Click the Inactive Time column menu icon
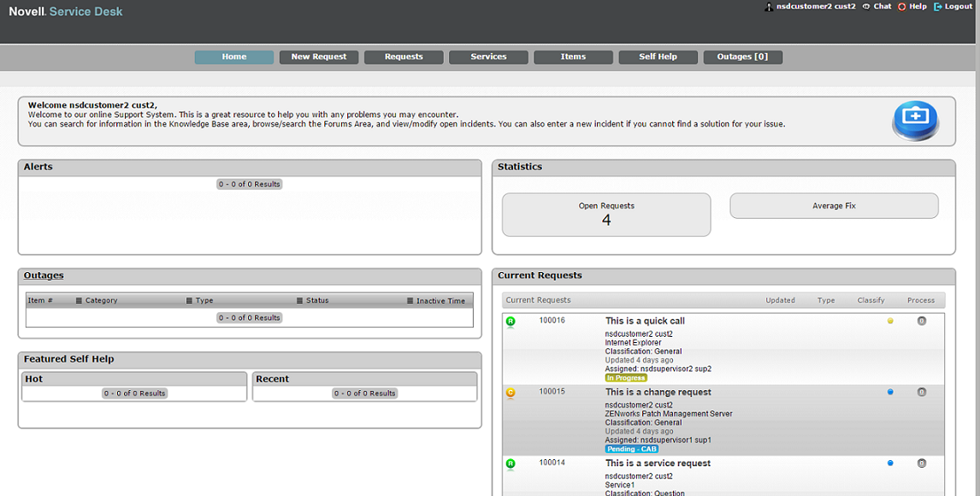The image size is (980, 496). 410,300
